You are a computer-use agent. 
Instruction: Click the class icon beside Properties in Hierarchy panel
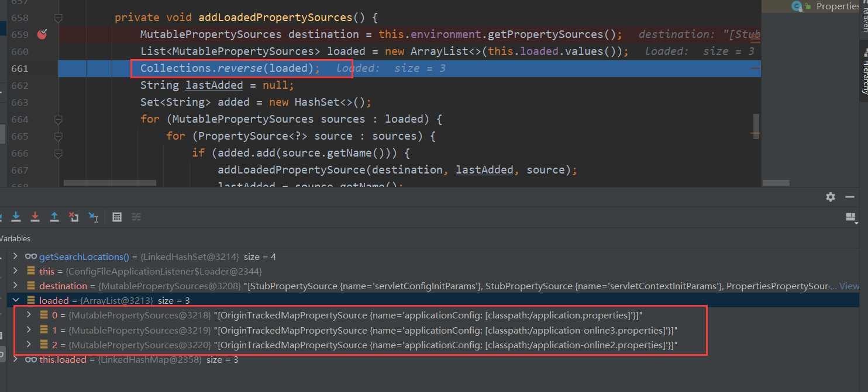(797, 6)
